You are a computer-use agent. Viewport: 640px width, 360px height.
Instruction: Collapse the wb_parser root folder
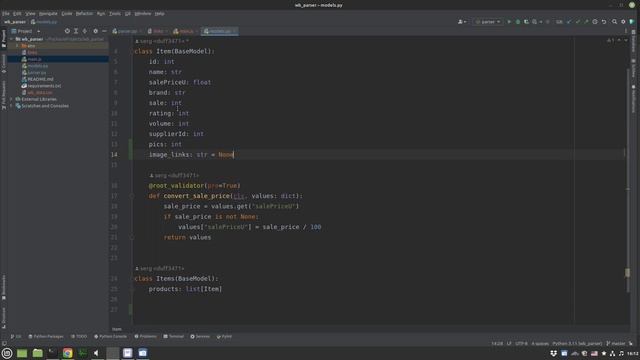point(11,39)
